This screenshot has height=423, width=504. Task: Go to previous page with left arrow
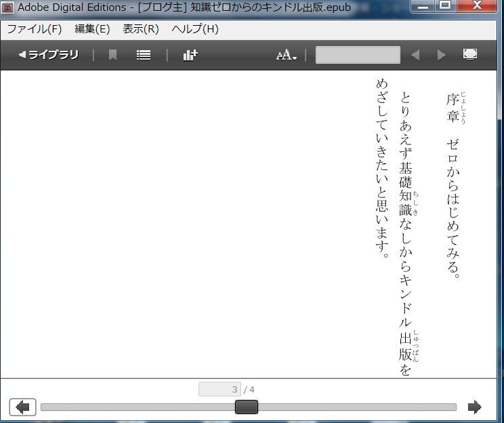[x=22, y=407]
